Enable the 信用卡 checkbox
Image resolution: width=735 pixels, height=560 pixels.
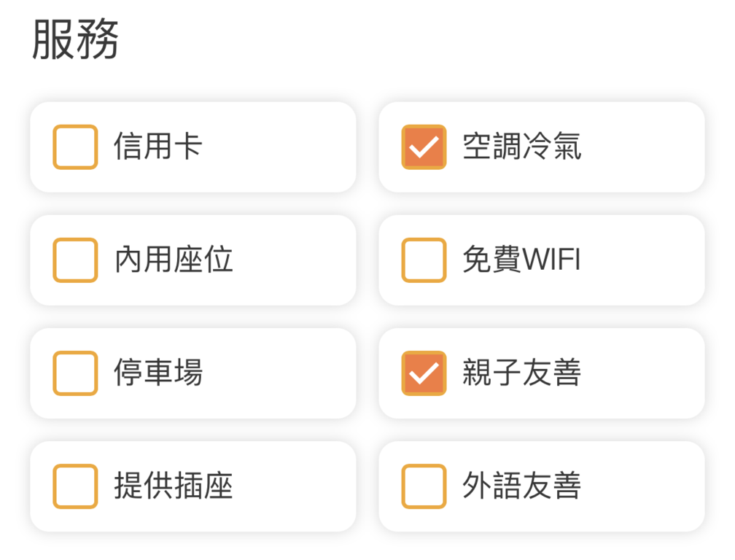point(74,147)
